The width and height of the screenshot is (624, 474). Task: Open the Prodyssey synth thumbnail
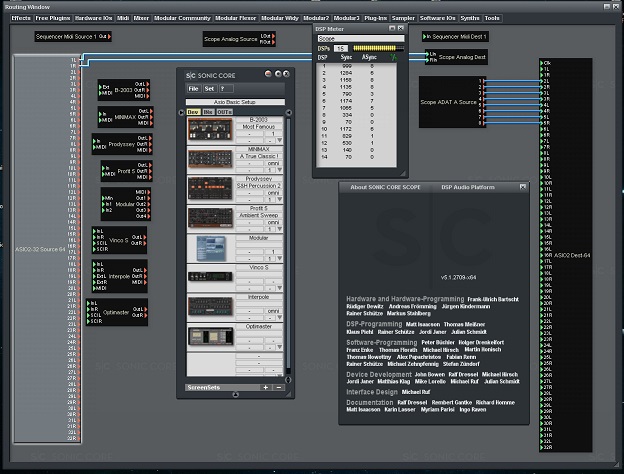210,188
